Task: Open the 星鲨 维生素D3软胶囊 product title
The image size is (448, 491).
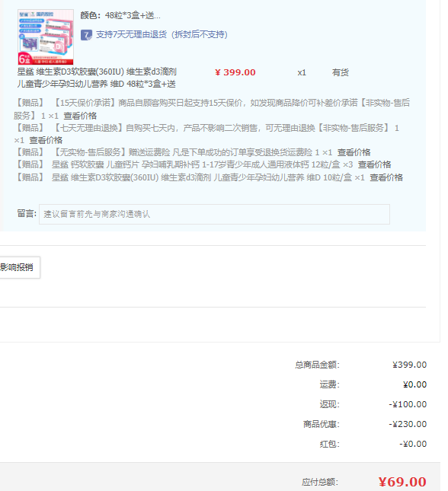Action: coord(97,78)
